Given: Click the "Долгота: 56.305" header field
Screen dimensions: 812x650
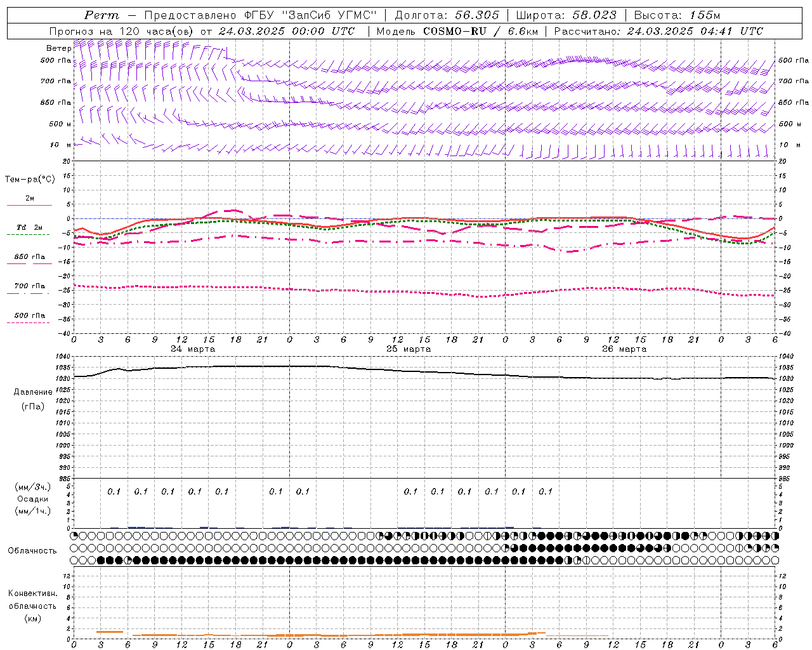Looking at the screenshot, I should pos(447,15).
